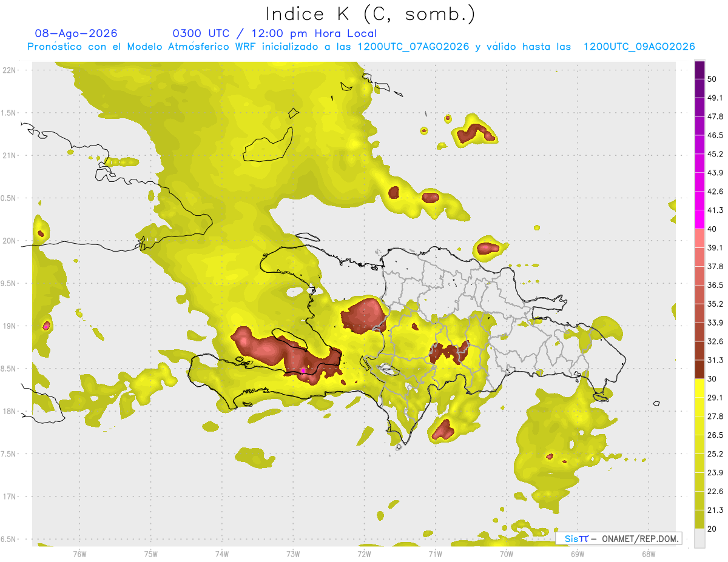This screenshot has width=728, height=562.
Task: Click the 68W longitude axis label
Action: click(x=648, y=554)
